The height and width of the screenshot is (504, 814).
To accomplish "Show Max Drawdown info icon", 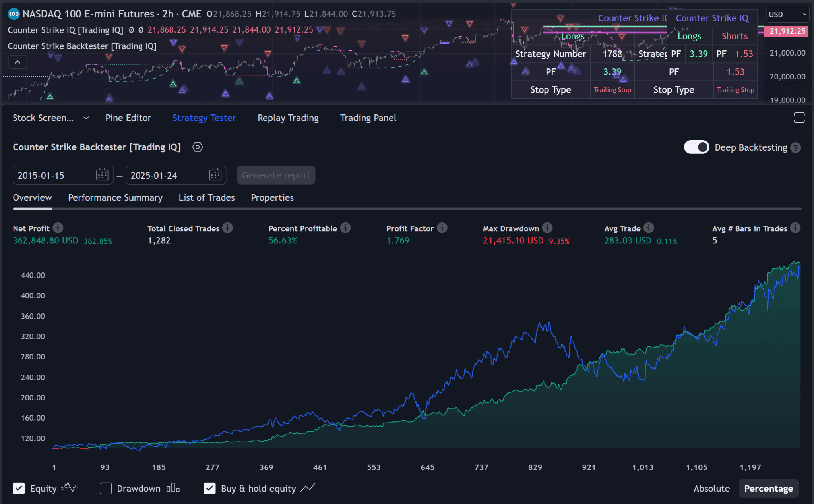I will tap(547, 228).
